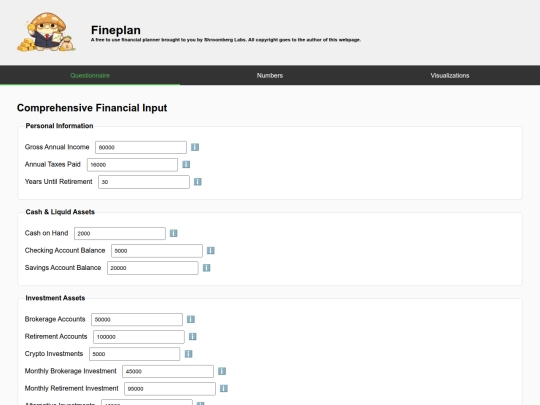Go to the Visualizations tab
The width and height of the screenshot is (540, 405).
[x=450, y=75]
